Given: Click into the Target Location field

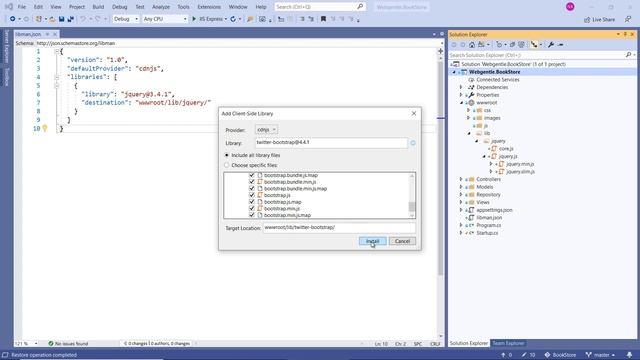Looking at the screenshot, I should pyautogui.click(x=339, y=228).
